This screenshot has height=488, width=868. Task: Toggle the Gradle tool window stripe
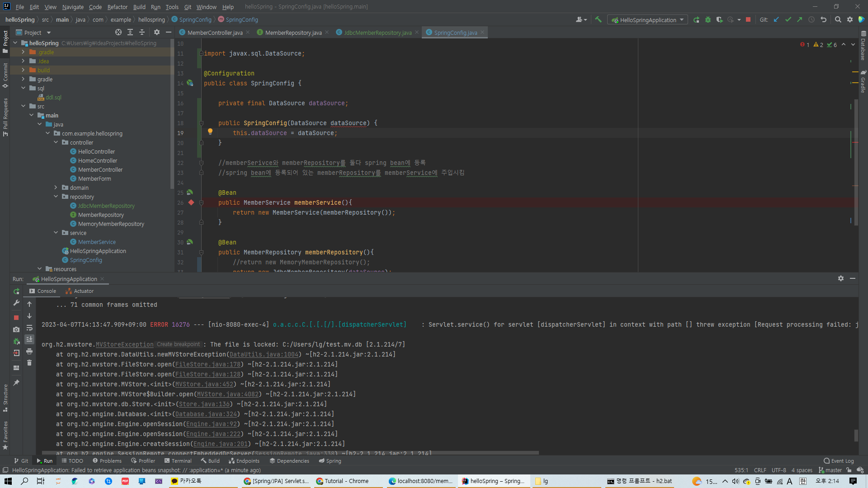[863, 82]
